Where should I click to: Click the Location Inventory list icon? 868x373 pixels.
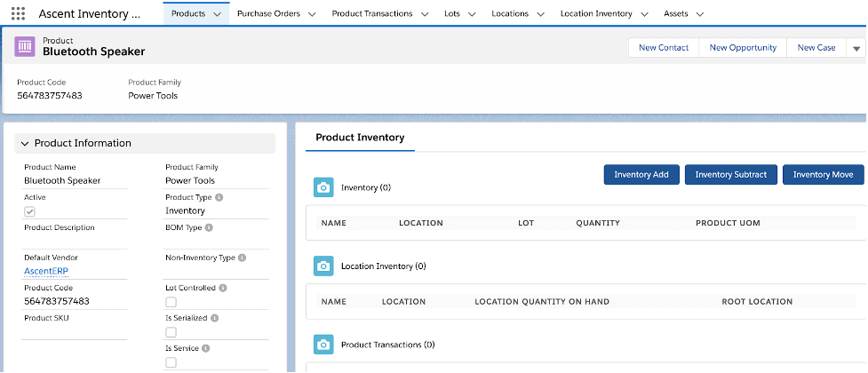(x=324, y=266)
